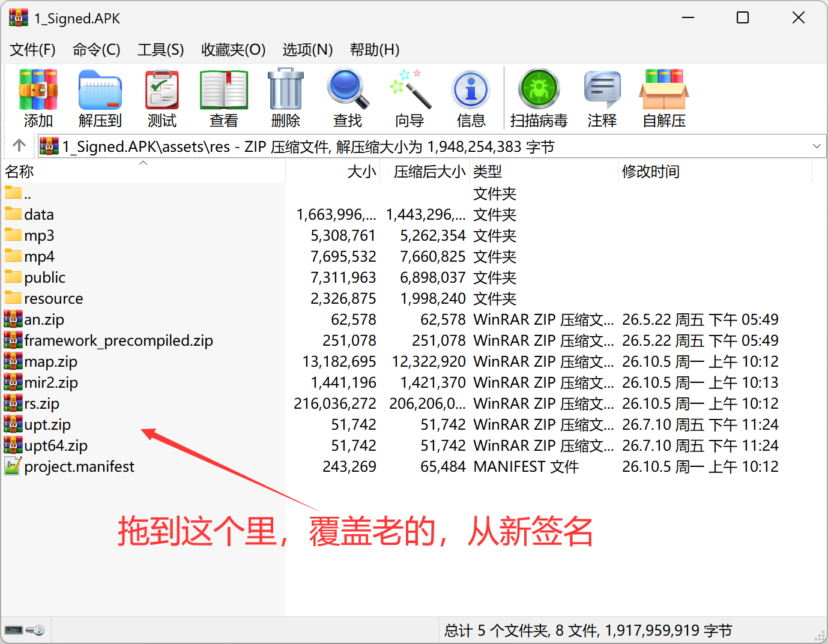
Task: Select upt.zip file name
Action: click(x=47, y=424)
